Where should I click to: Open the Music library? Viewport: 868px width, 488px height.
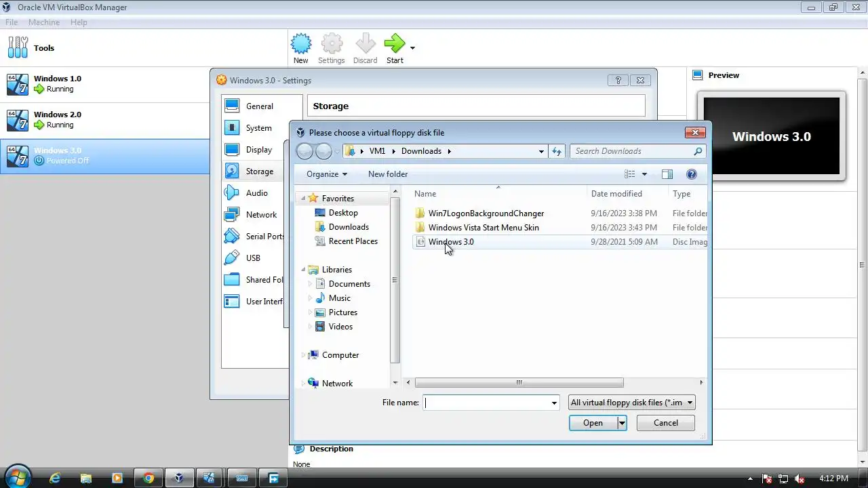point(340,298)
